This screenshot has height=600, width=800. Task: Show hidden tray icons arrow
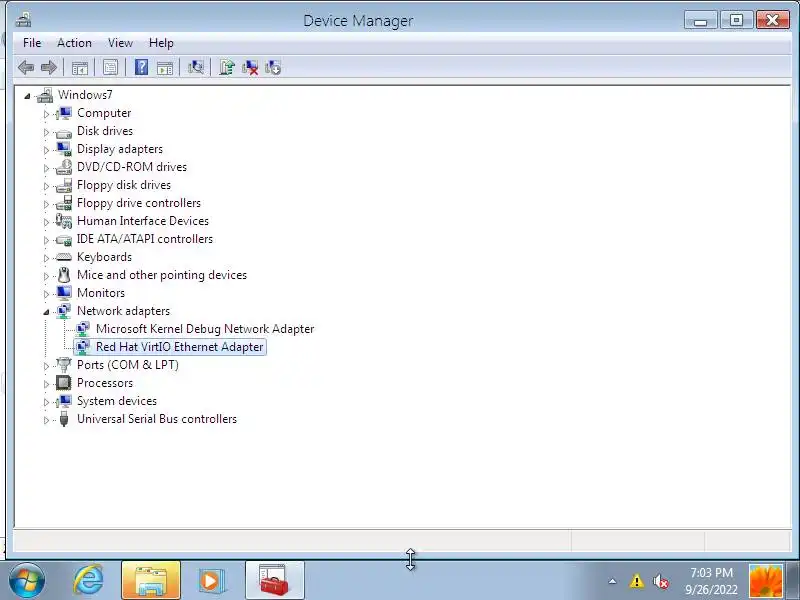[x=612, y=581]
